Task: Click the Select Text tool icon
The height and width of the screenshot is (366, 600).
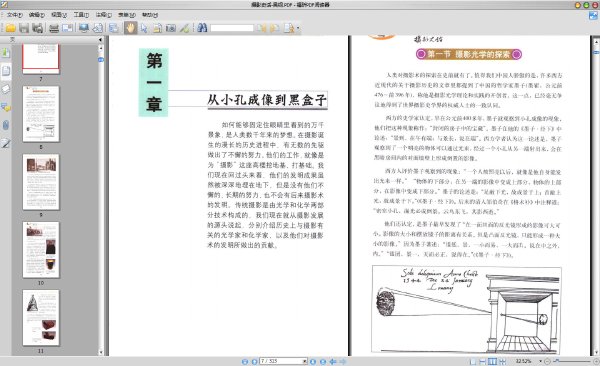Action: tap(157, 28)
